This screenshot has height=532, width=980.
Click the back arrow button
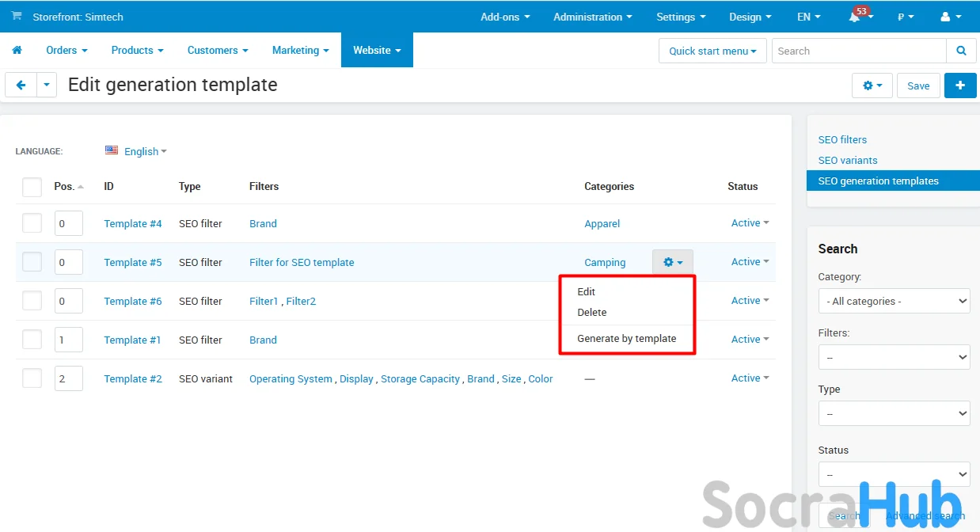(x=21, y=85)
